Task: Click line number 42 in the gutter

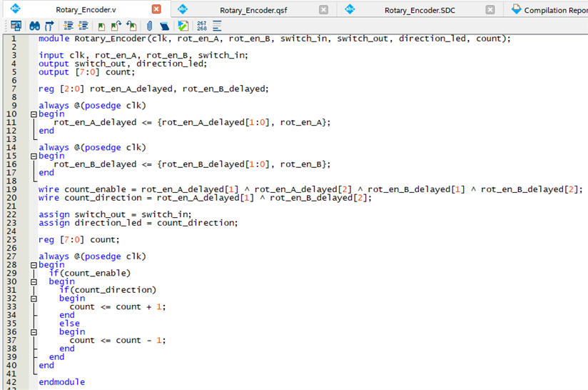Action: [11, 382]
